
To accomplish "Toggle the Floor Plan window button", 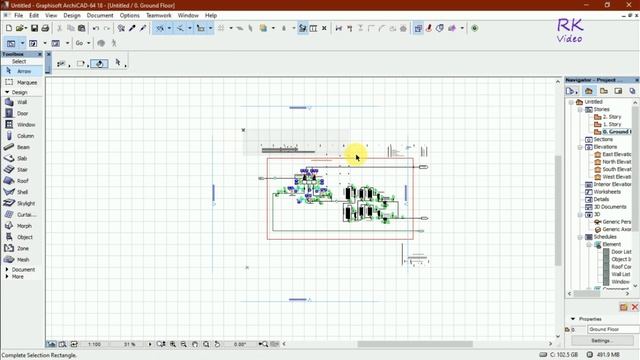I will pos(11,43).
